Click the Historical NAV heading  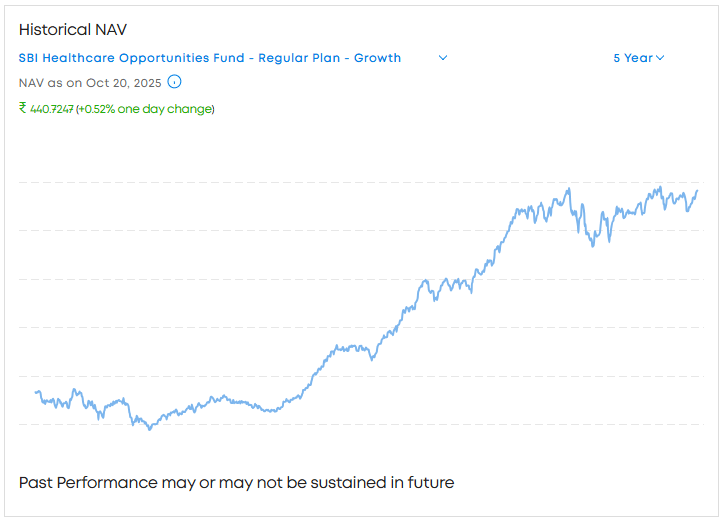[73, 30]
